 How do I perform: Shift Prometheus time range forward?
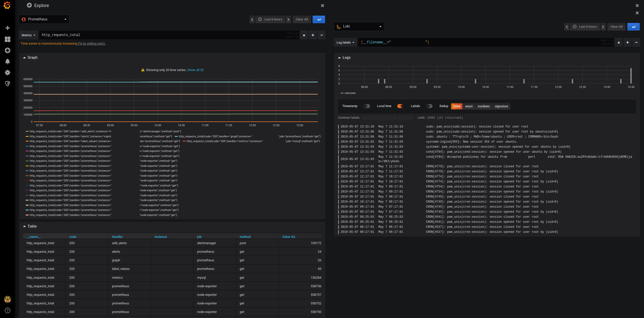pyautogui.click(x=289, y=19)
